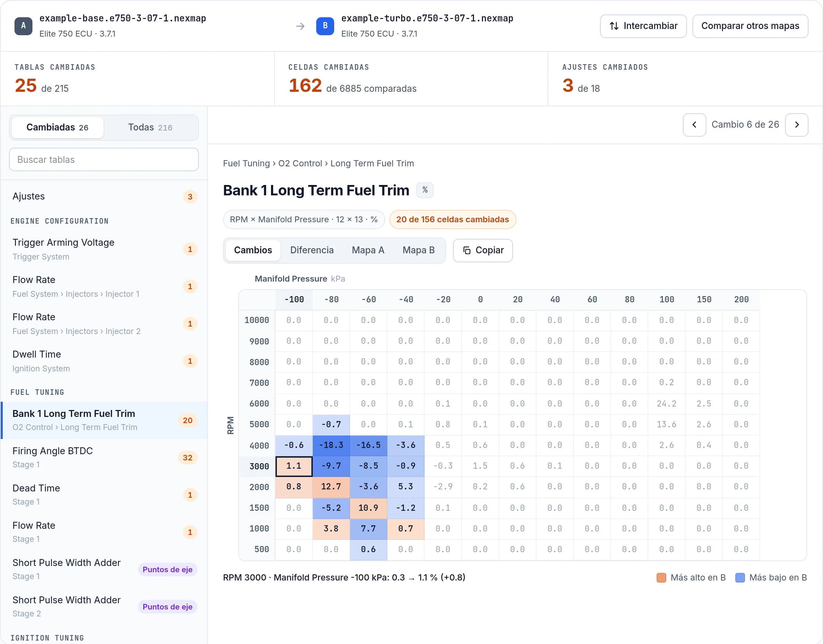Focus the Buscar tablas search field
The image size is (823, 644).
(x=104, y=159)
